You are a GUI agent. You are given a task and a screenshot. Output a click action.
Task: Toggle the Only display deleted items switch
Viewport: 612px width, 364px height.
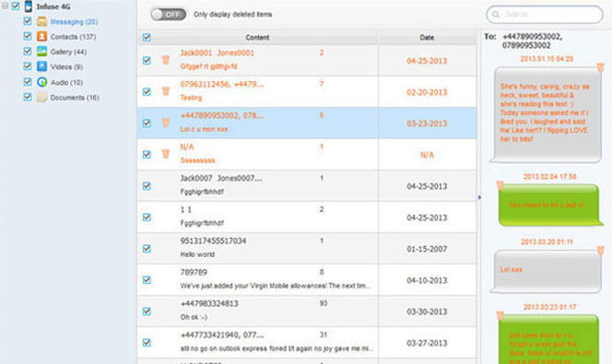pyautogui.click(x=169, y=15)
